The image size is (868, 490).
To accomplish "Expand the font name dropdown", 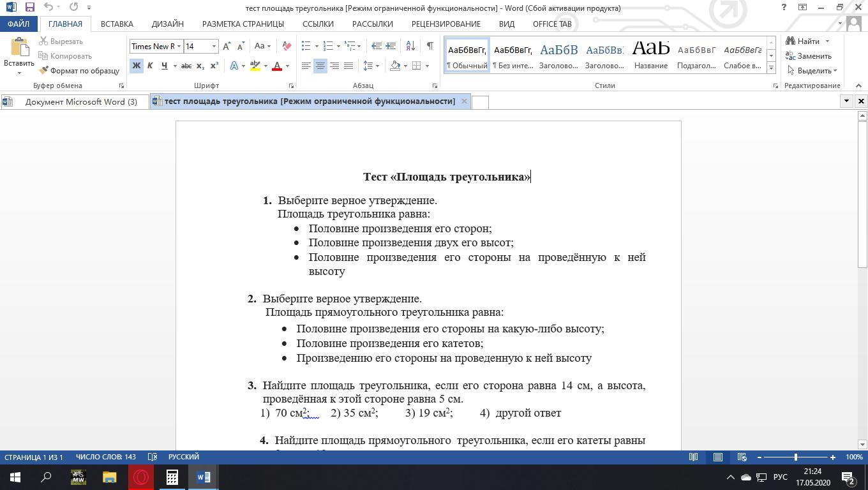I will tap(179, 46).
